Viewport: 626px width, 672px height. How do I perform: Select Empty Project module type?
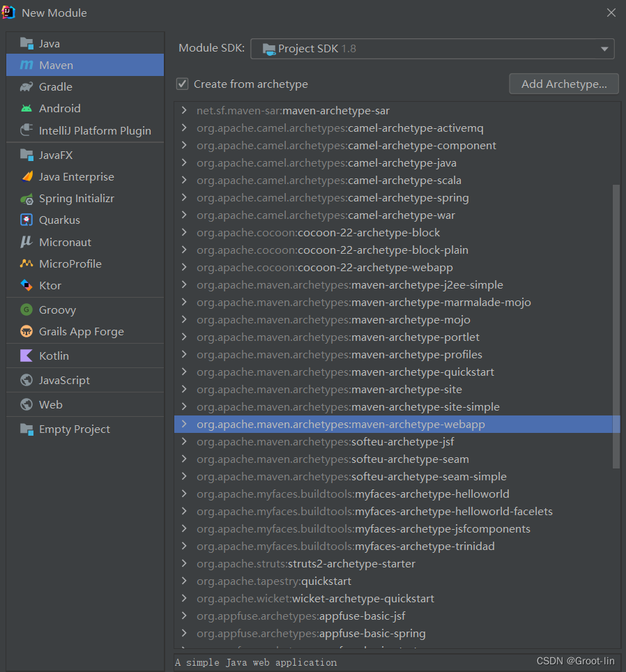(x=85, y=429)
